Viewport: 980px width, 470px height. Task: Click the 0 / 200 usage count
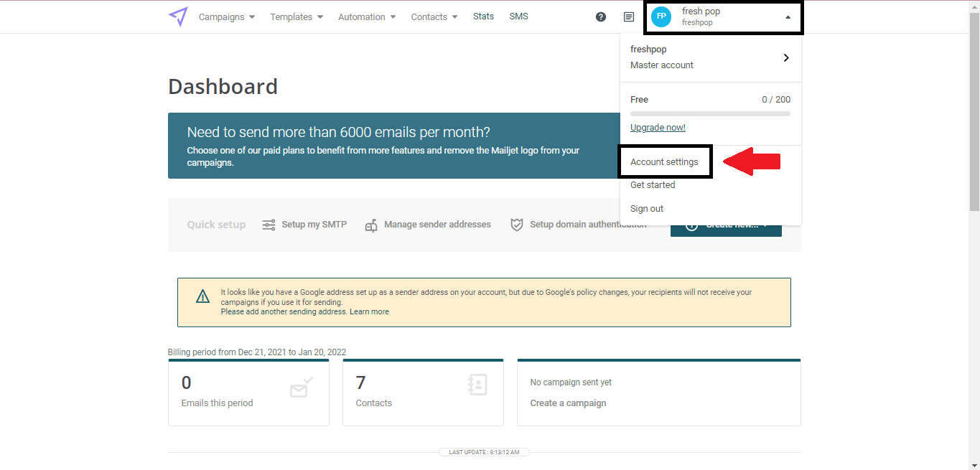click(776, 100)
